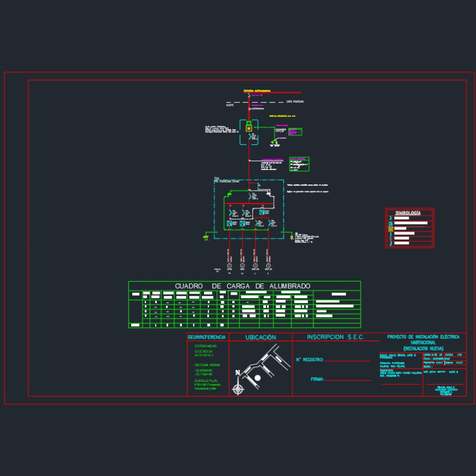Click the yellow M meter symbol in the diagram
Image resolution: width=476 pixels, height=476 pixels.
[248, 127]
